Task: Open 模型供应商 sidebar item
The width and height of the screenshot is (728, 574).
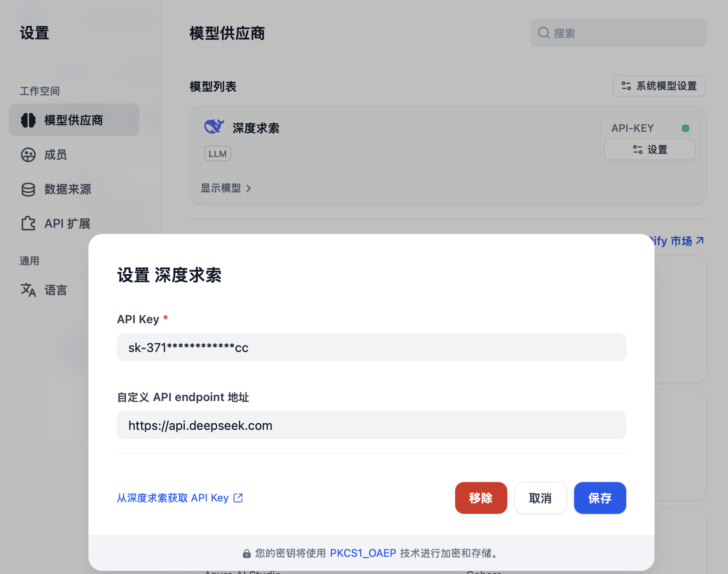Action: (74, 120)
